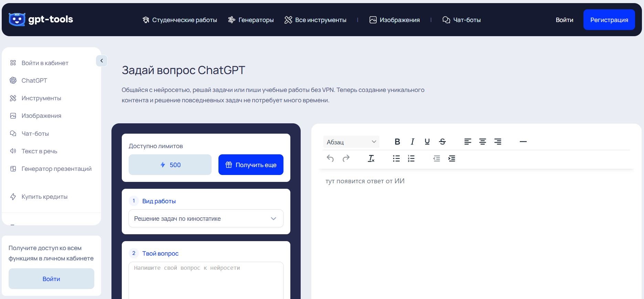This screenshot has height=299, width=644.
Task: Insert a numbered list
Action: pos(411,158)
